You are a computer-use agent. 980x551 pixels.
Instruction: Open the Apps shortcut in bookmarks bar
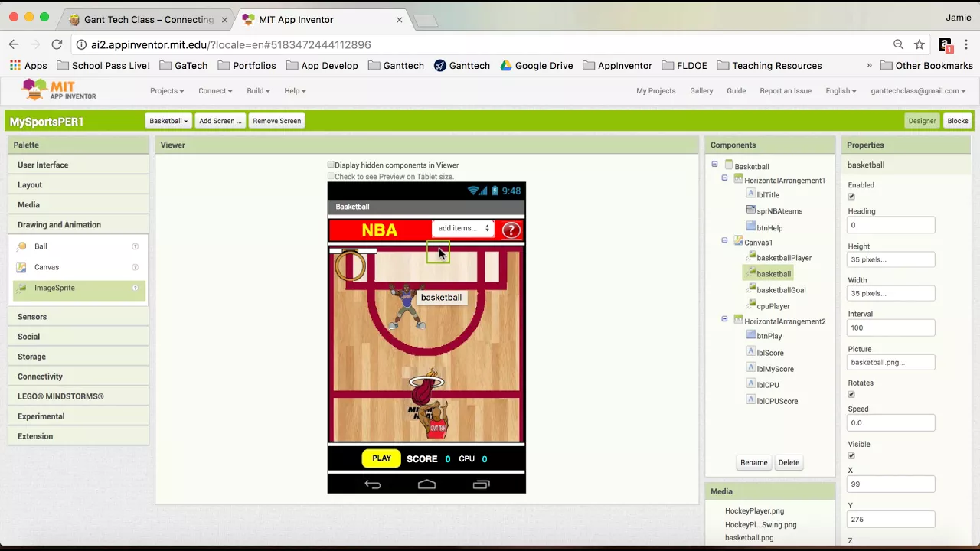pos(28,66)
